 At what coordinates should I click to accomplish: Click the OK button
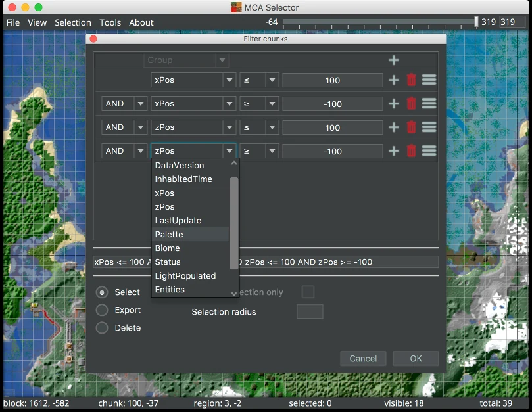[x=416, y=358]
